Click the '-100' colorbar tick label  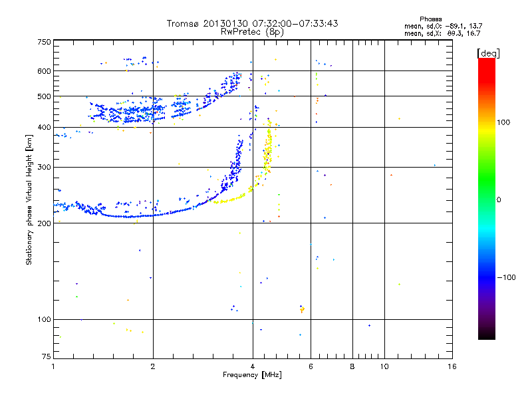[x=507, y=277]
